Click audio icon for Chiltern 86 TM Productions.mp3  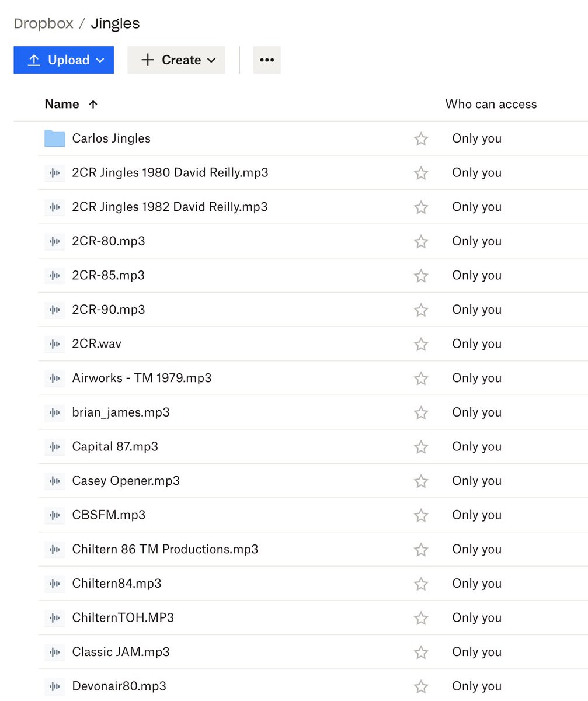coord(55,549)
